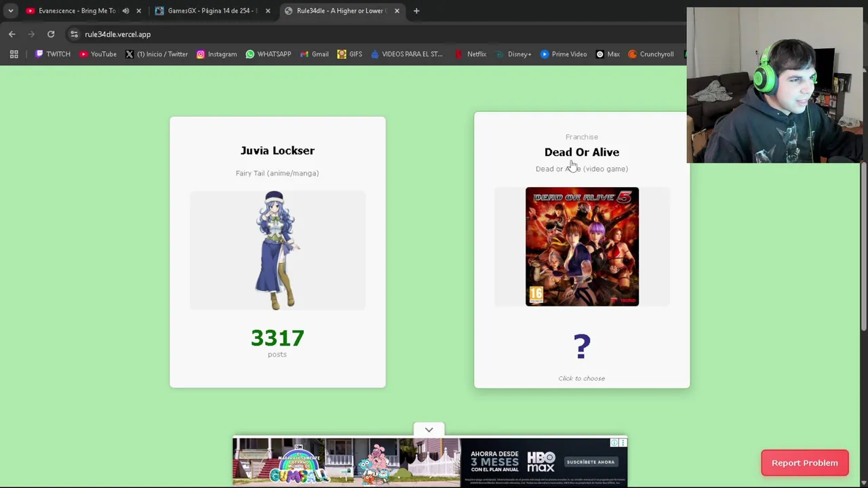Click the Juvia Lockser character image

[x=277, y=250]
